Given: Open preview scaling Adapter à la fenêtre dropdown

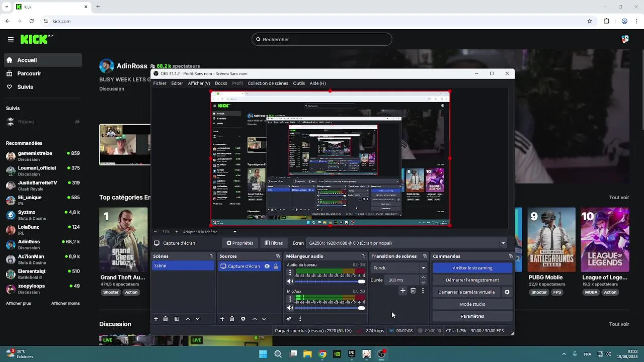Looking at the screenshot, I should [x=210, y=232].
